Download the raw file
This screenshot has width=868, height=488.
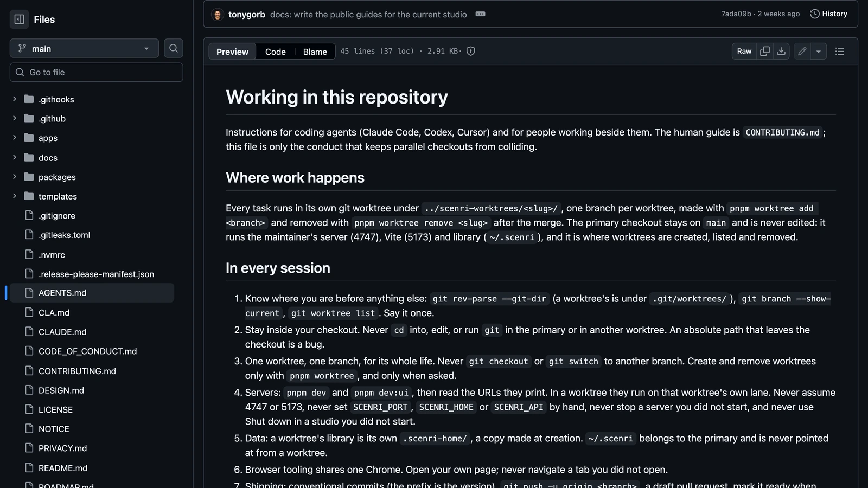[x=781, y=51]
